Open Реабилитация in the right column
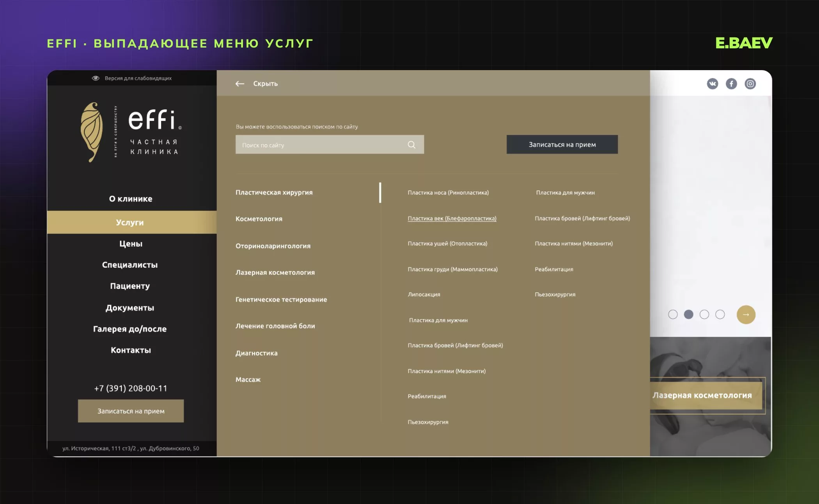The image size is (819, 504). [554, 269]
